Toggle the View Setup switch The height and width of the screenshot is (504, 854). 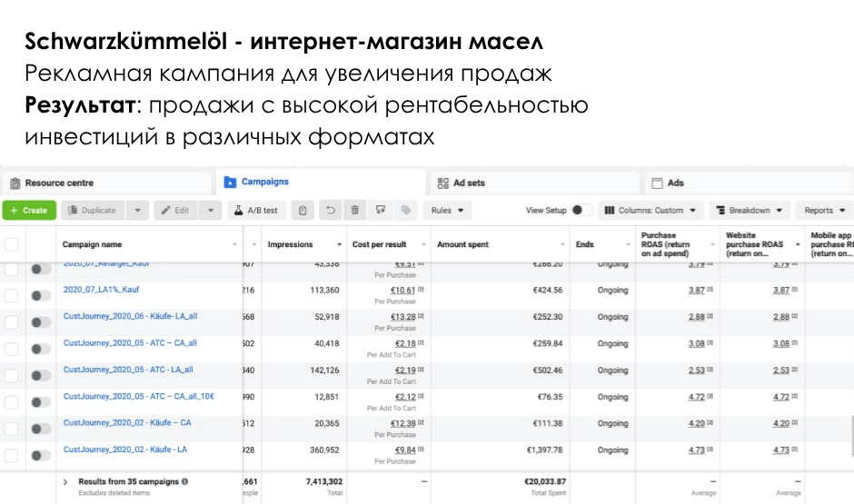click(x=581, y=210)
